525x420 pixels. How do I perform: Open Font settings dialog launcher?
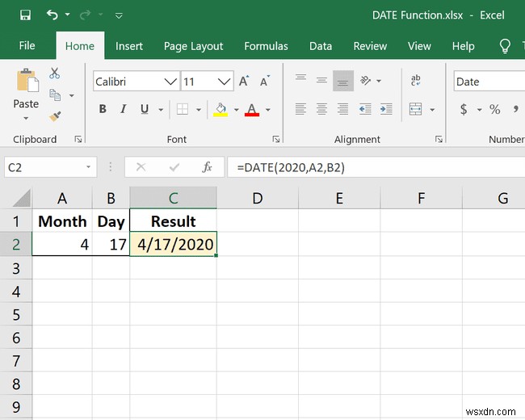(x=276, y=139)
